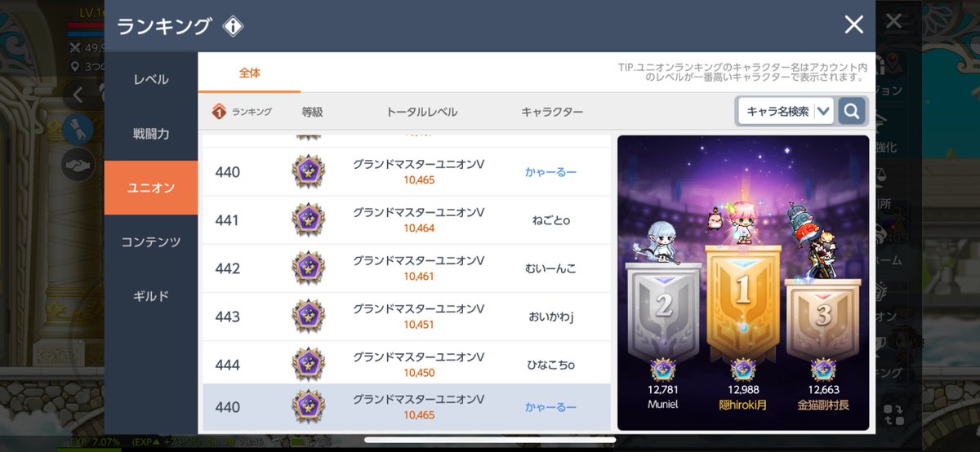
Task: Open the ranking info icon beside the title
Action: pos(233,26)
